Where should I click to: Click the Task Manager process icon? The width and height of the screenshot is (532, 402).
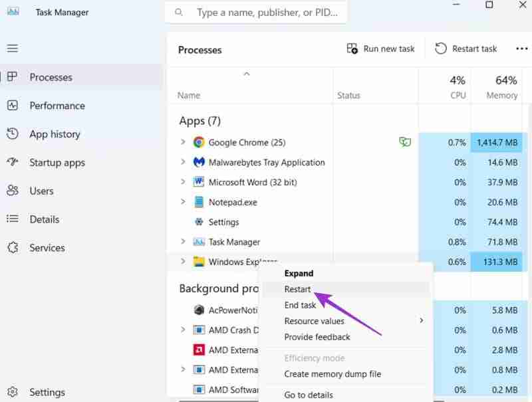point(199,242)
